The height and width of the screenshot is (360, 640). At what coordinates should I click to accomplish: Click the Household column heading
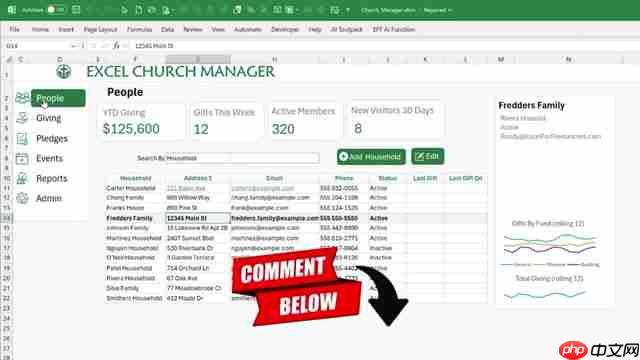[136, 178]
